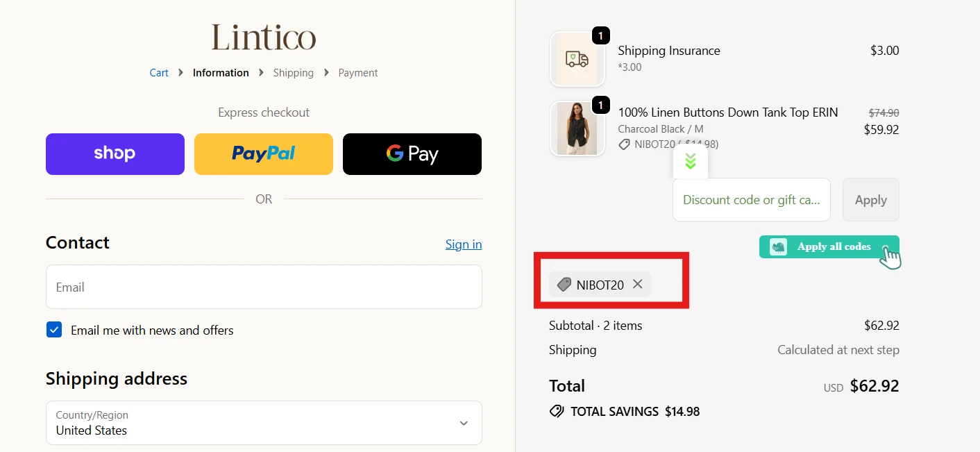Click the Shipping Insurance truck icon

point(577,58)
